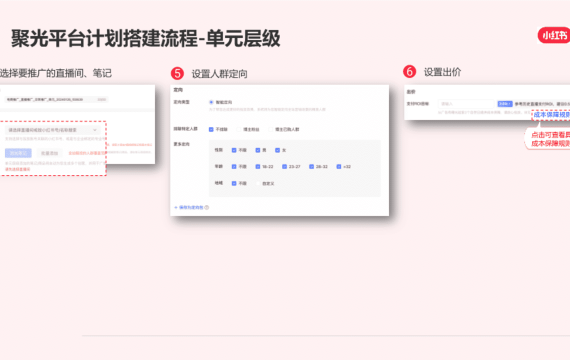Click the blue tag button beside ROI input
Screen dimensions: 570x360
coord(505,104)
